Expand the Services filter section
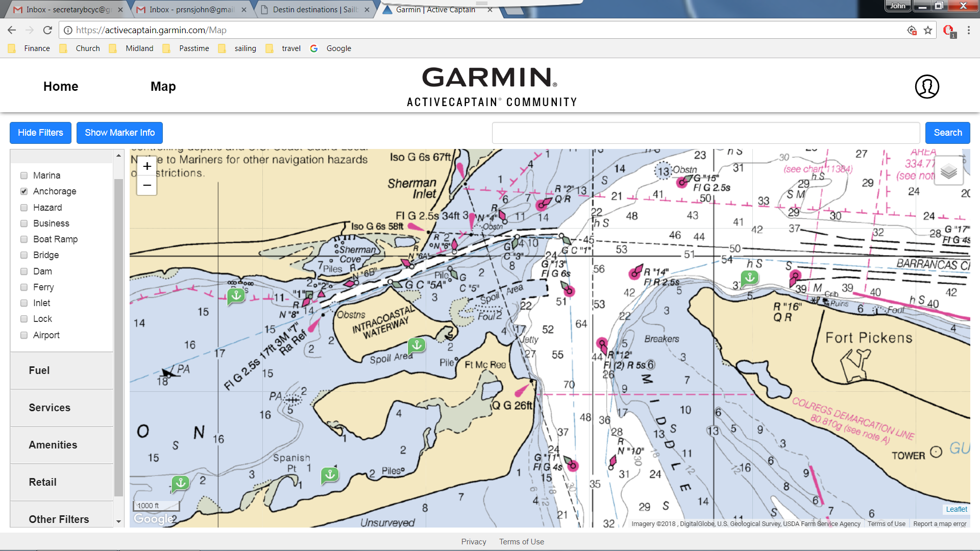The width and height of the screenshot is (980, 551). click(62, 408)
